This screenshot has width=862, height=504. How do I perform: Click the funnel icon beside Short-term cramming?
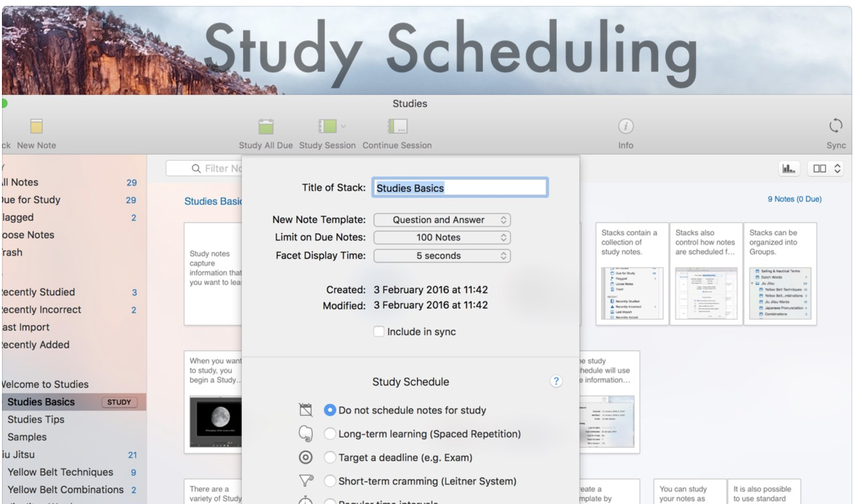pos(306,481)
